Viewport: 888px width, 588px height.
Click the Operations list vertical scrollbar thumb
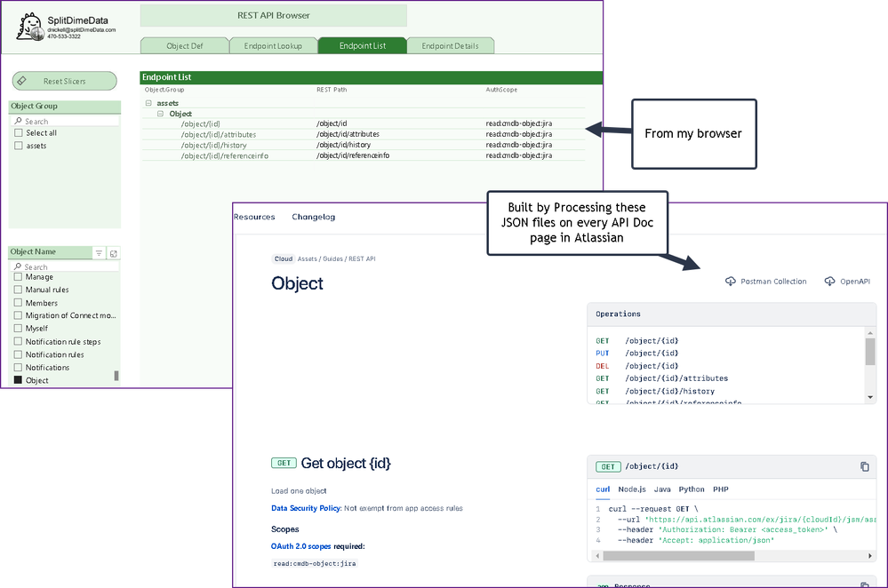click(870, 352)
